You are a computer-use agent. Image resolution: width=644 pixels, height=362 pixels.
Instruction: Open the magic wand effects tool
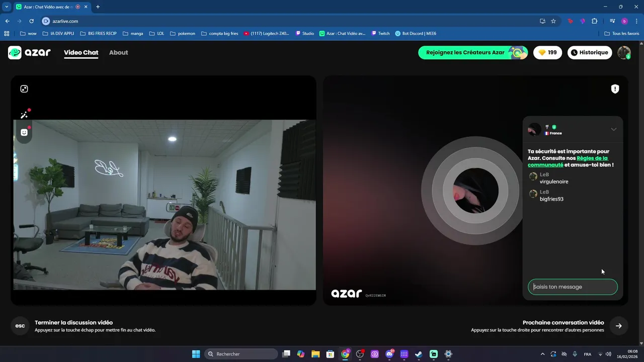click(x=24, y=115)
